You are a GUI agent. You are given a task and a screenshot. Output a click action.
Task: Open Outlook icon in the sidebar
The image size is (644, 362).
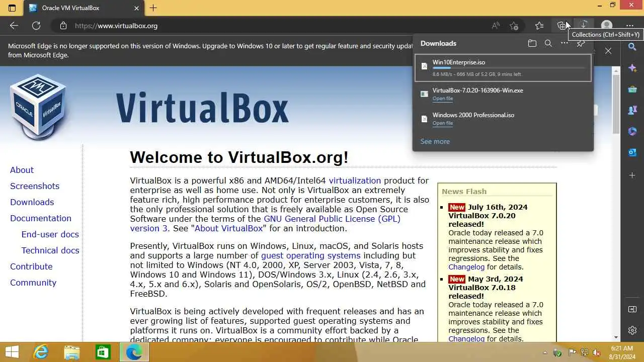click(632, 152)
